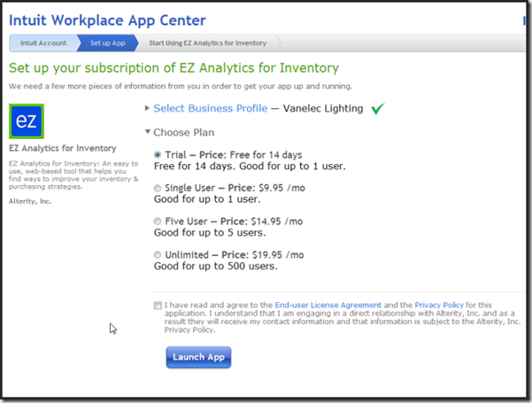Click the Launch App button
532x403 pixels.
tap(198, 357)
